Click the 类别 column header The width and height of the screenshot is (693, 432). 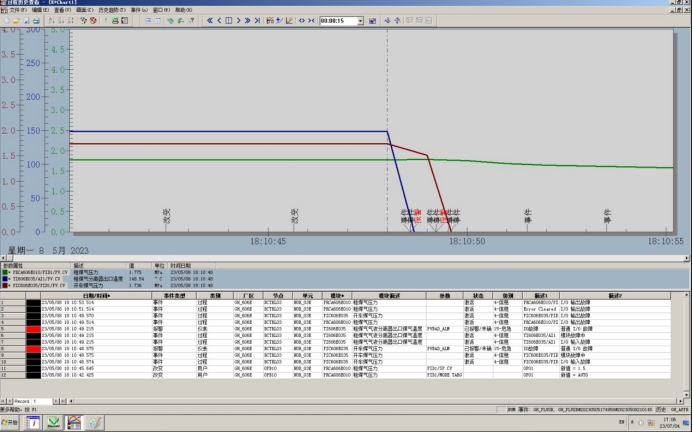point(215,295)
